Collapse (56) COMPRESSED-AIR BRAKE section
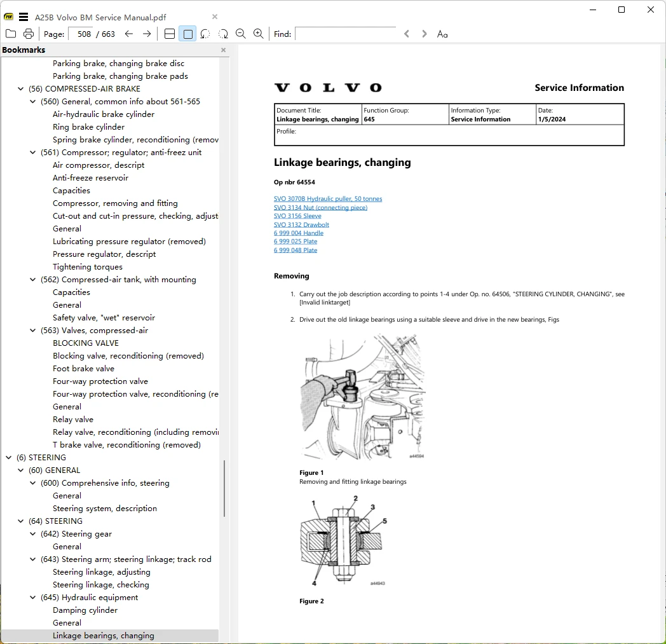 tap(20, 89)
